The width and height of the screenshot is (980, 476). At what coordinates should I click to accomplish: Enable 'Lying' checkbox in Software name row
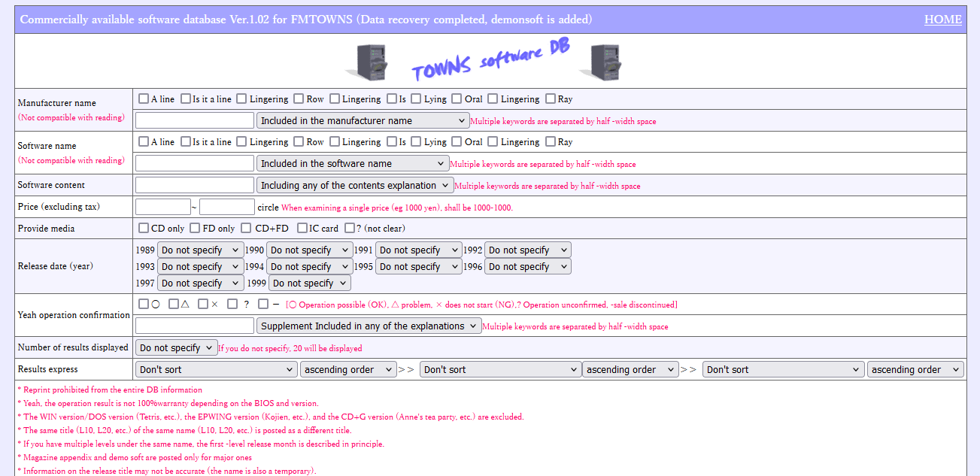click(x=417, y=141)
